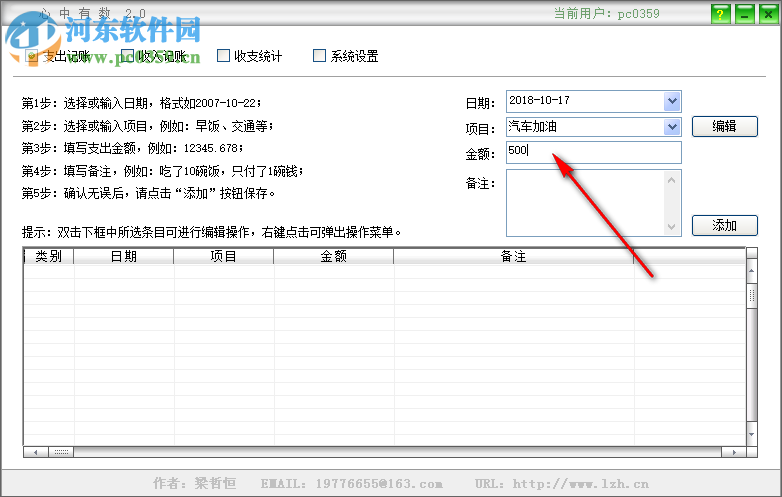
Task: Click the 备注 box scroll up arrow
Action: click(671, 180)
